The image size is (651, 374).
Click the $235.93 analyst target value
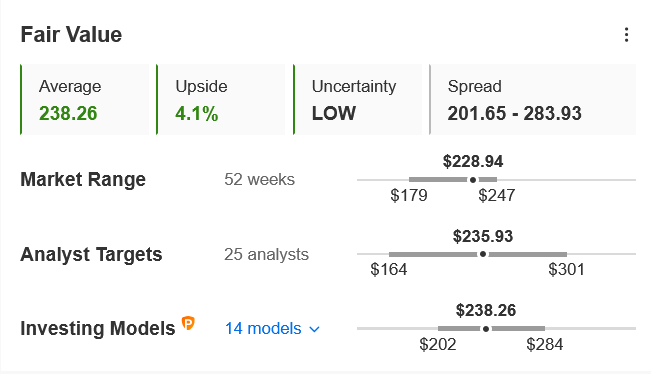(x=483, y=236)
